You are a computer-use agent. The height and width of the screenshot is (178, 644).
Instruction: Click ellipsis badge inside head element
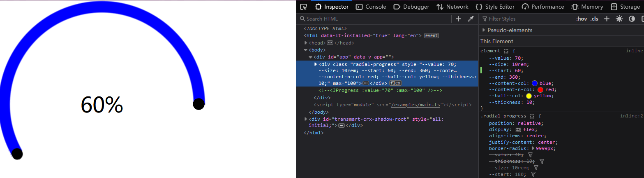tap(330, 43)
